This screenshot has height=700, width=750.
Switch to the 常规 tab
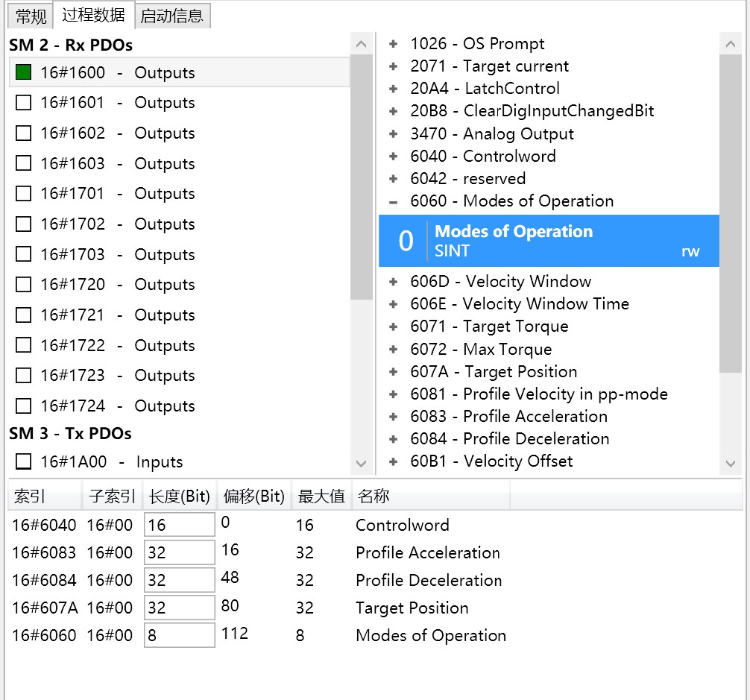[31, 16]
